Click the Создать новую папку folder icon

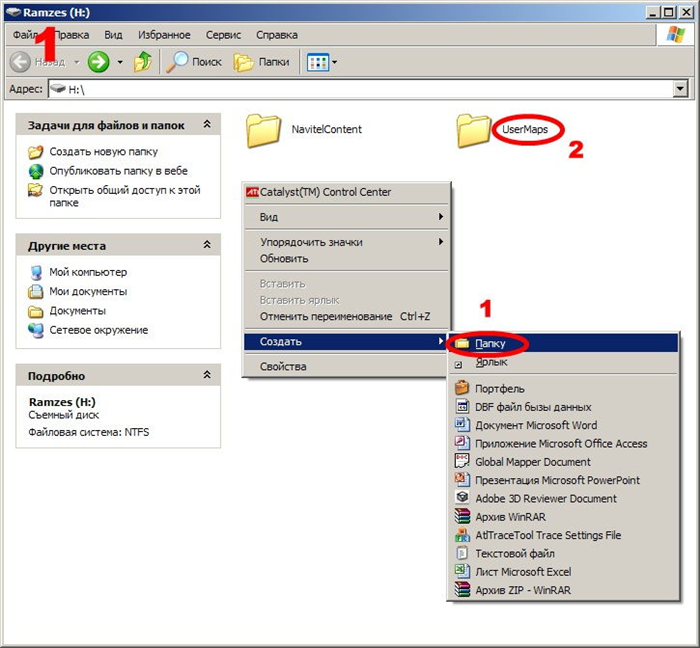[36, 152]
